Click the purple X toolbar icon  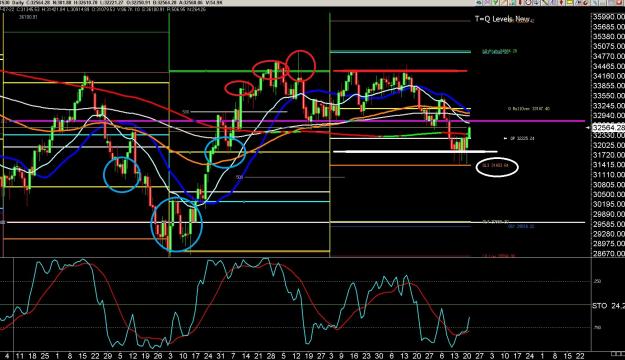point(487,2)
